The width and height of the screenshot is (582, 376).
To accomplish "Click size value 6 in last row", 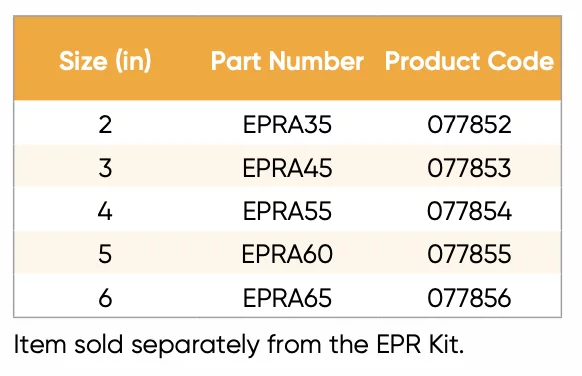I will pos(105,298).
